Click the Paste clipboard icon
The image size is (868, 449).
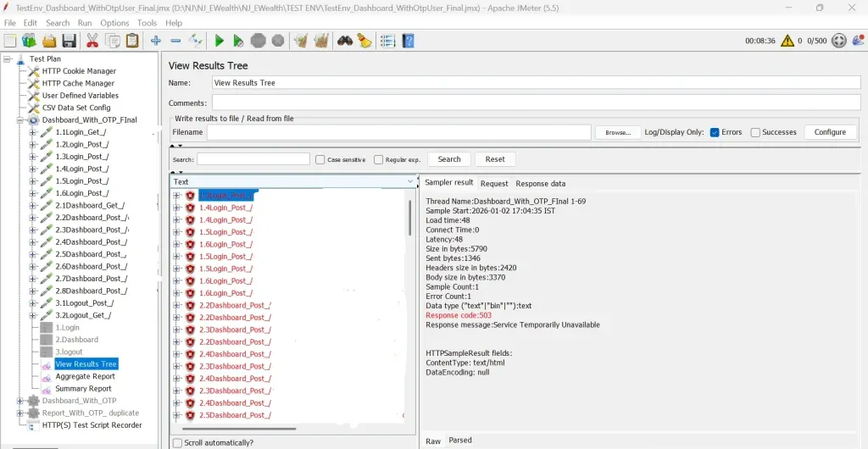(x=132, y=41)
